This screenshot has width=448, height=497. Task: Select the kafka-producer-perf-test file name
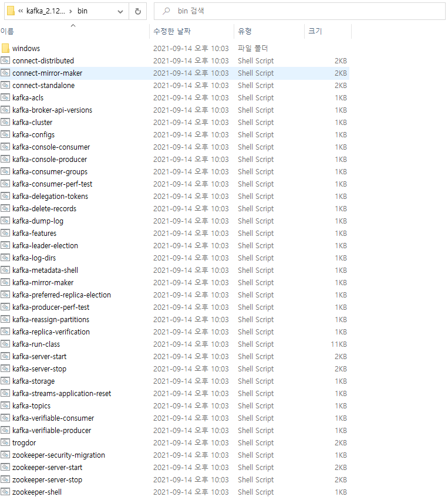(50, 307)
